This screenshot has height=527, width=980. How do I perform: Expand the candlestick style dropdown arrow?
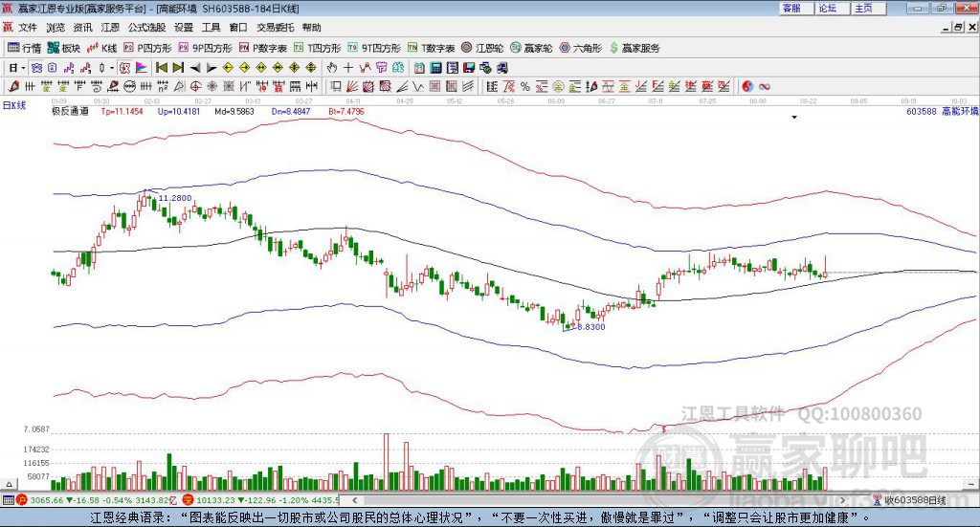click(x=112, y=68)
